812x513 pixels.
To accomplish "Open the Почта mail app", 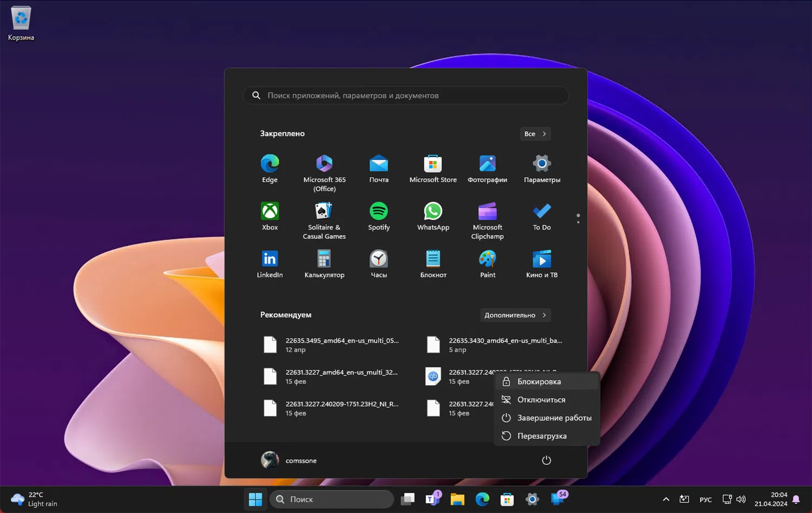I will [379, 169].
